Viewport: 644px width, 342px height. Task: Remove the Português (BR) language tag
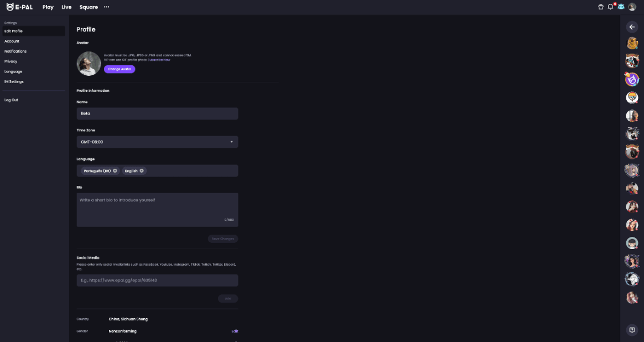115,170
